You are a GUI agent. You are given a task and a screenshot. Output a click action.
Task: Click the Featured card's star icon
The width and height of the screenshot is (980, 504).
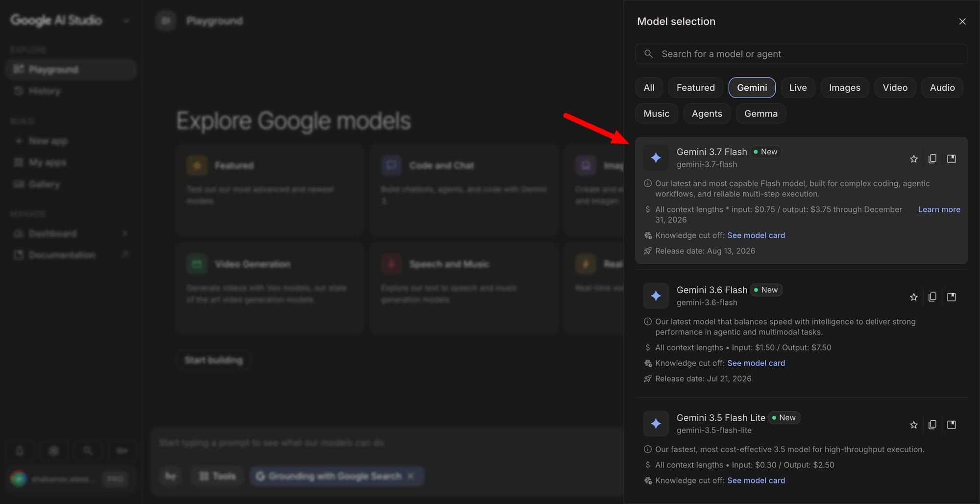point(197,166)
